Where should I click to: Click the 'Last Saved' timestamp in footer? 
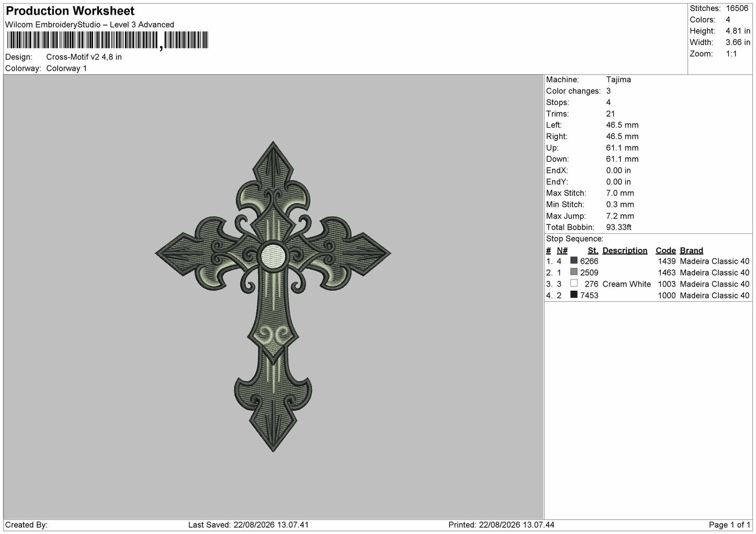coord(248,525)
